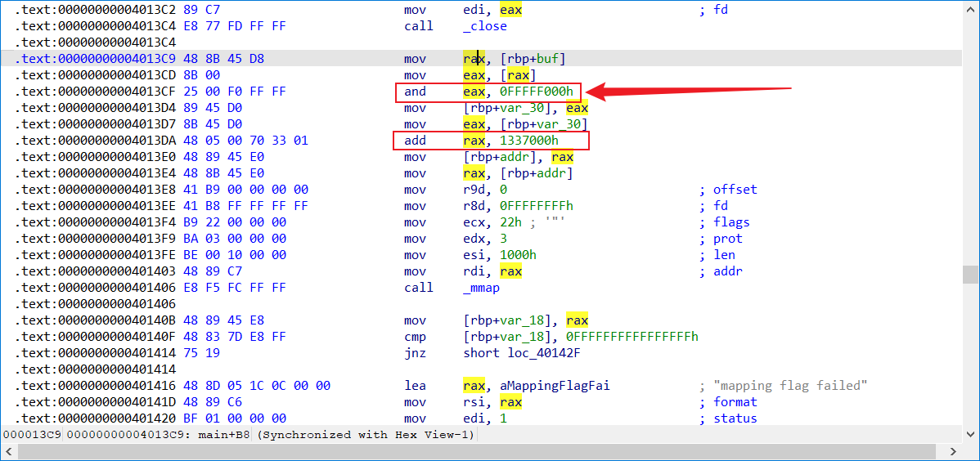The height and width of the screenshot is (461, 980).
Task: Click the [rbp+buf] operand
Action: pyautogui.click(x=533, y=59)
